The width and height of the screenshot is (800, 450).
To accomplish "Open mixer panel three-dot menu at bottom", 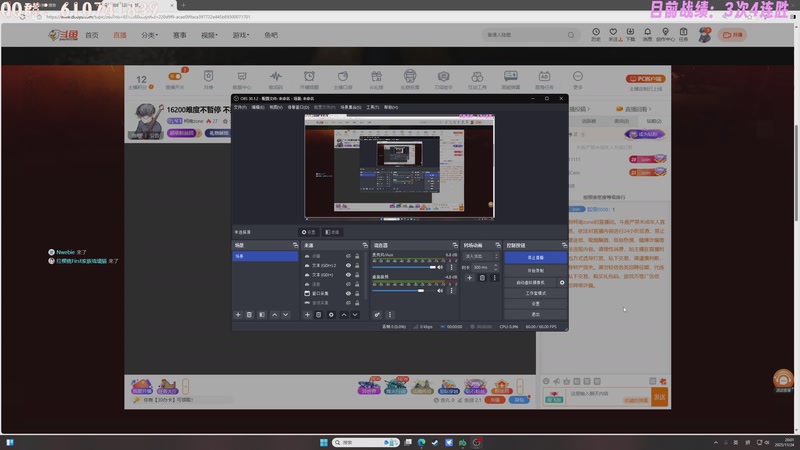I will (x=390, y=315).
